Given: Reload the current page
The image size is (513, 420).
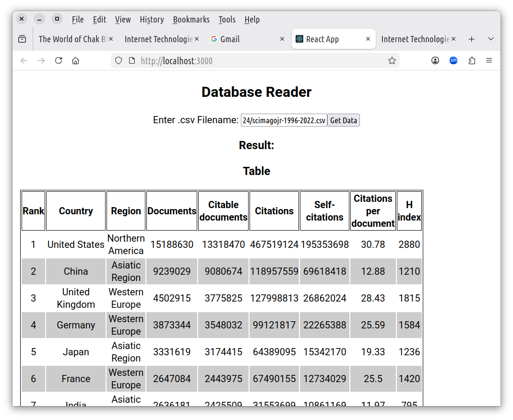Looking at the screenshot, I should tap(59, 60).
